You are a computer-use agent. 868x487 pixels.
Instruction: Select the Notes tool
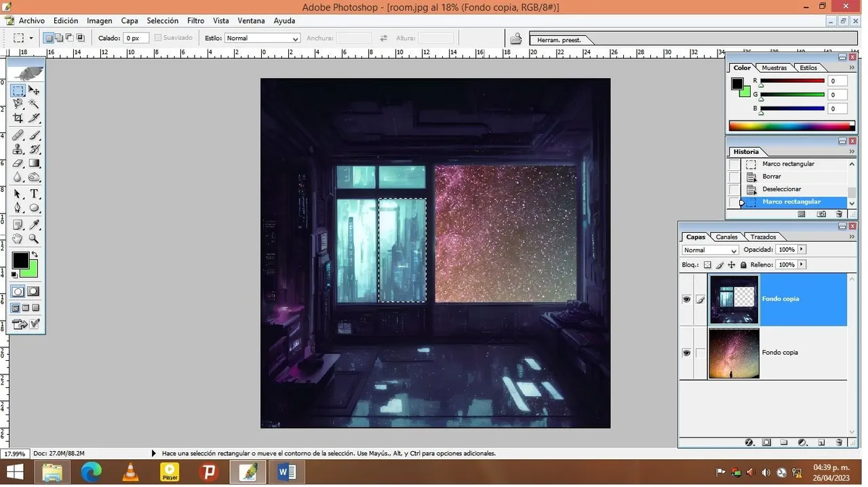click(18, 225)
